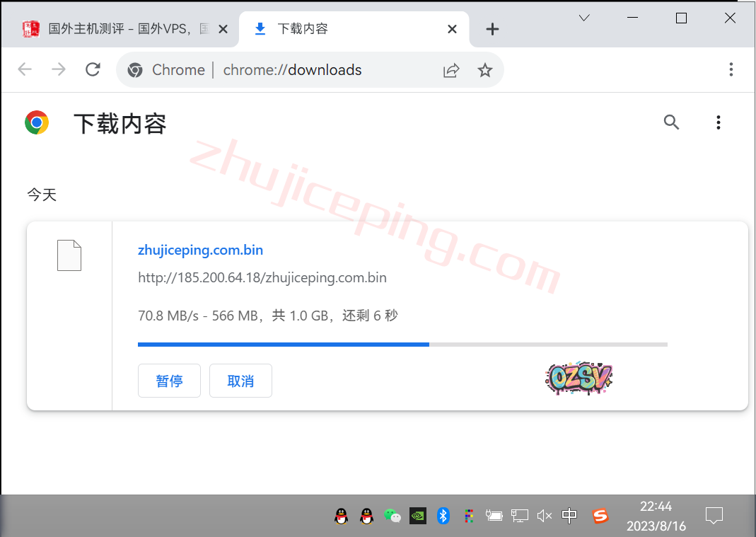Open Chrome's three-dot menu in toolbar

coord(731,69)
